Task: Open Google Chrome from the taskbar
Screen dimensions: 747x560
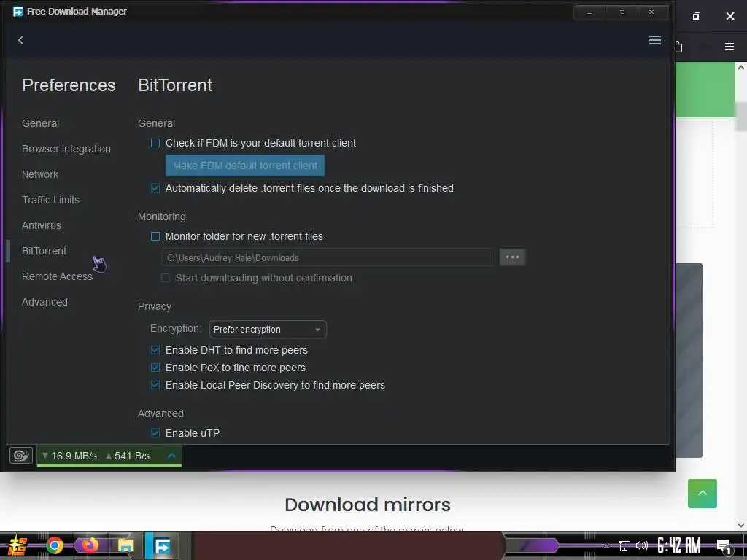Action: coord(55,545)
